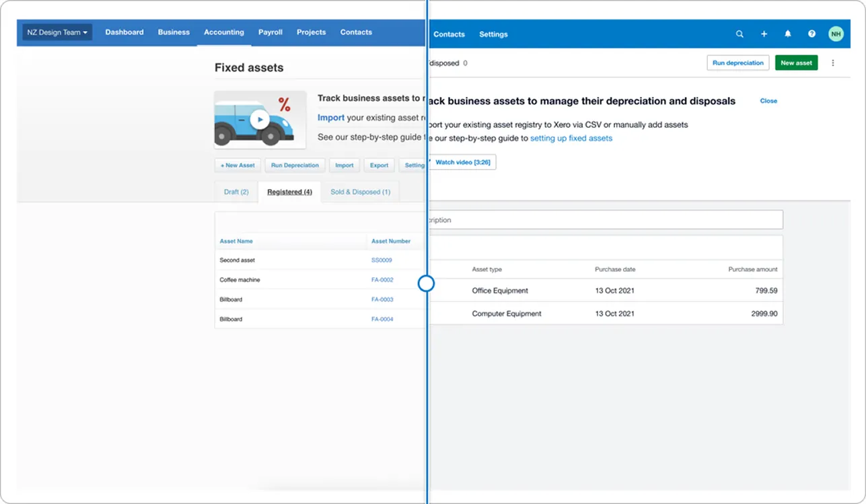Viewport: 866px width, 504px height.
Task: Expand the NZ Design Team organisation dropdown
Action: (x=57, y=32)
